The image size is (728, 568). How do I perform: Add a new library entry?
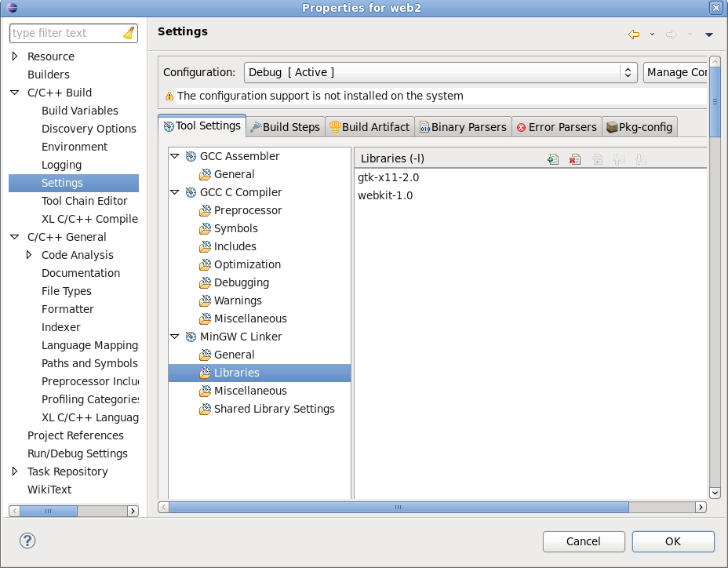[x=553, y=158]
